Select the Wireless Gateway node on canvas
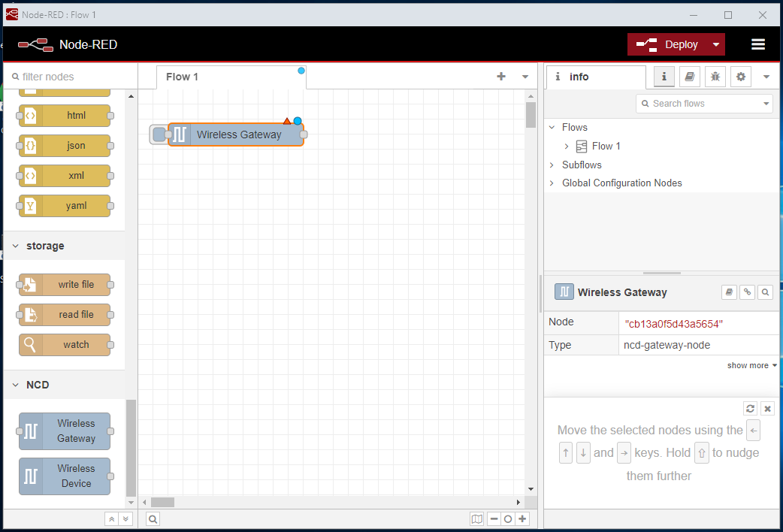The image size is (783, 532). pyautogui.click(x=236, y=135)
